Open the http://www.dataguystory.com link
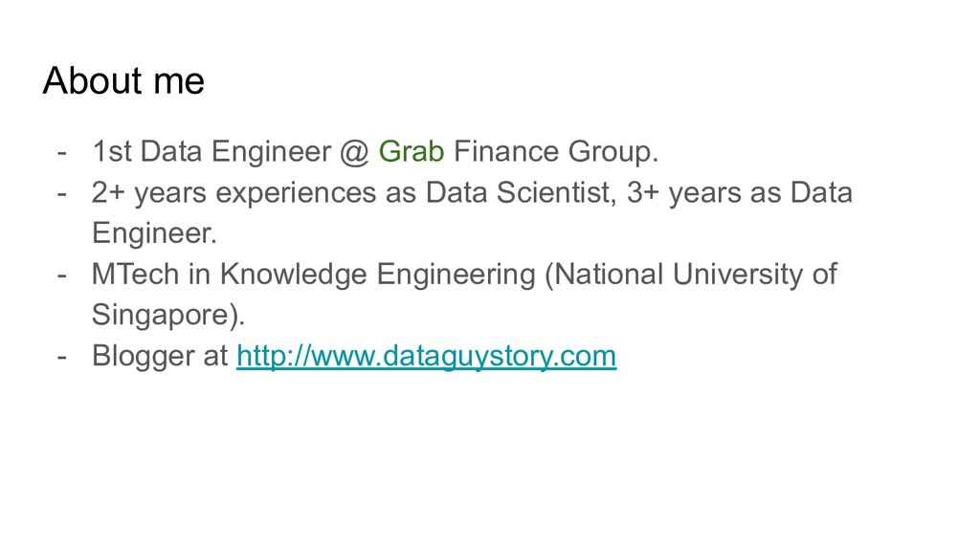Viewport: 980px width, 551px height. pyautogui.click(x=426, y=356)
